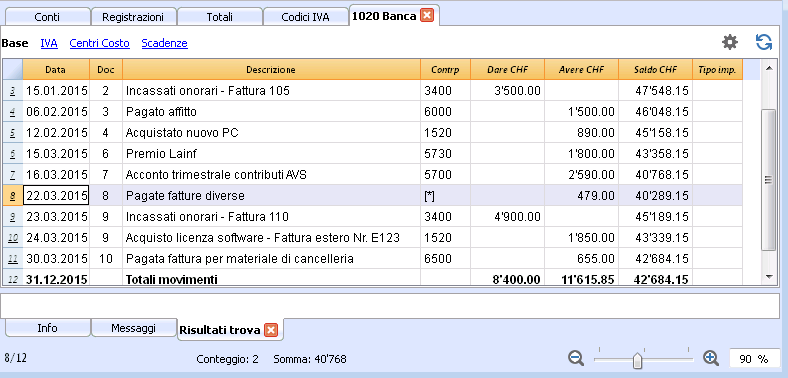Select the Codici IVA tab
Screen dimensions: 788x378
pyautogui.click(x=305, y=17)
